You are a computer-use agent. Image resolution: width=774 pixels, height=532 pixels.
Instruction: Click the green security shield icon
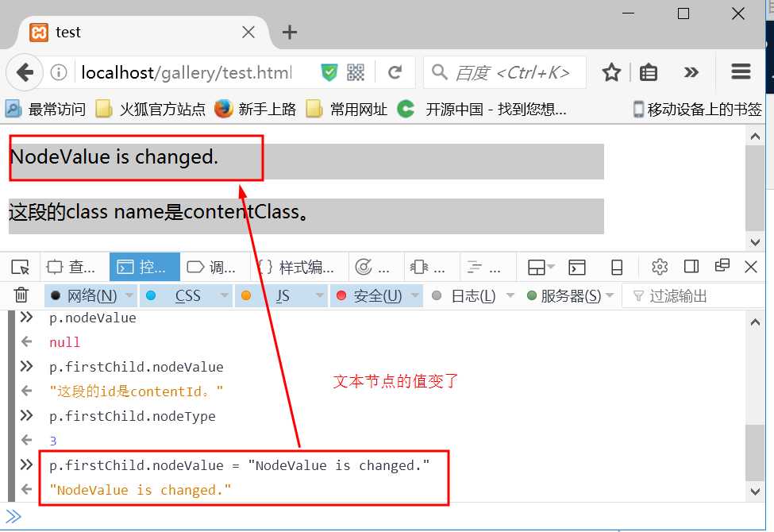coord(329,72)
